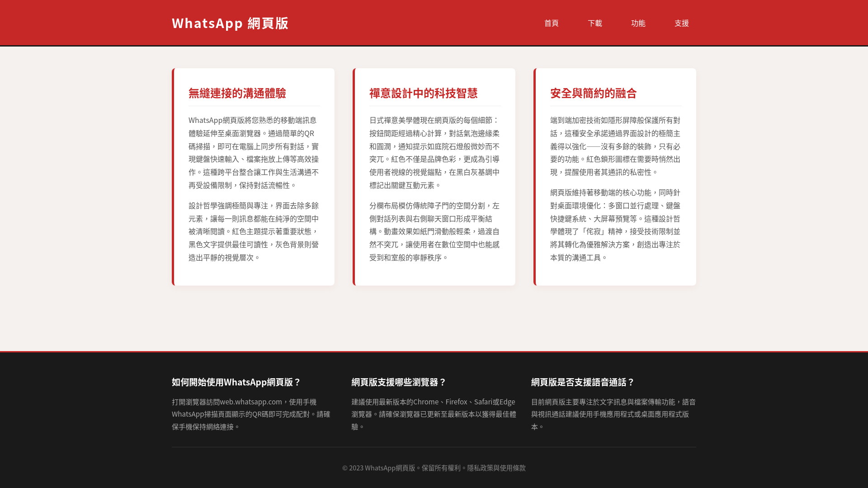868x488 pixels.
Task: Select the 支援 navigation item
Action: [681, 23]
